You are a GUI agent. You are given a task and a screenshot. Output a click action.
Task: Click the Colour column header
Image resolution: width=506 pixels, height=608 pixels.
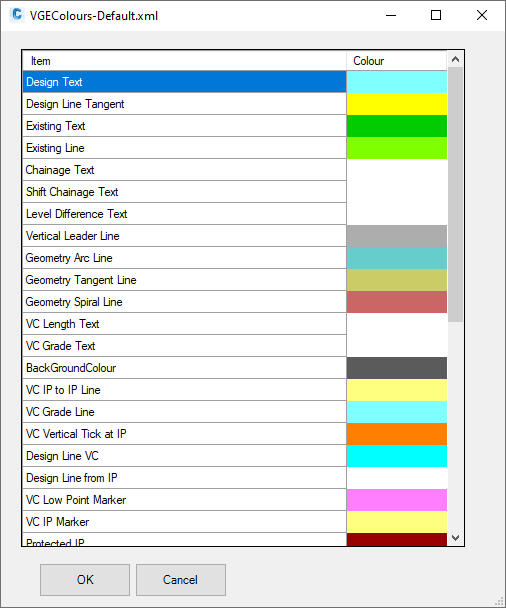click(x=397, y=61)
